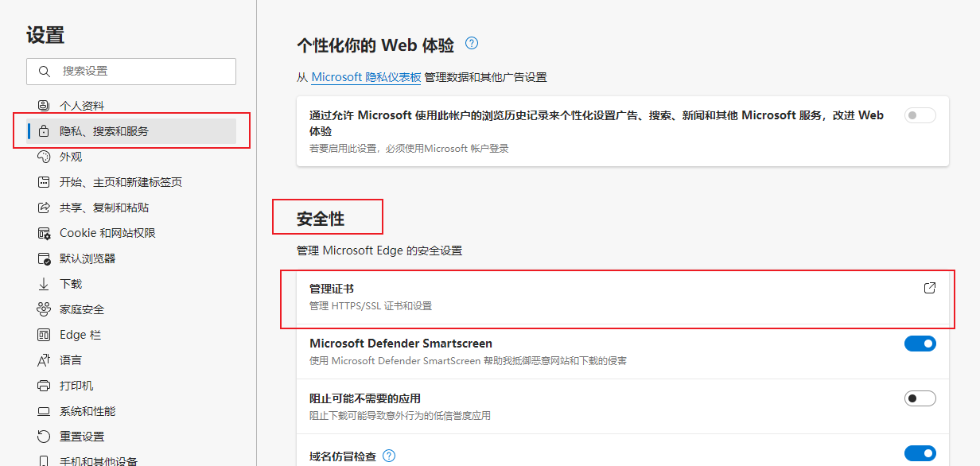Open 开始、主页和新建标签页 settings page
Image resolution: width=980 pixels, height=466 pixels.
pos(120,182)
